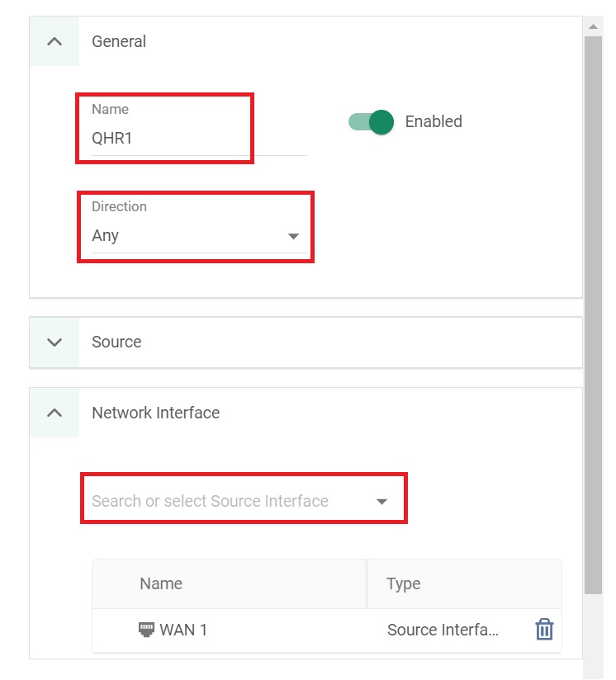Click the Name column header
616x680 pixels.
(x=161, y=583)
